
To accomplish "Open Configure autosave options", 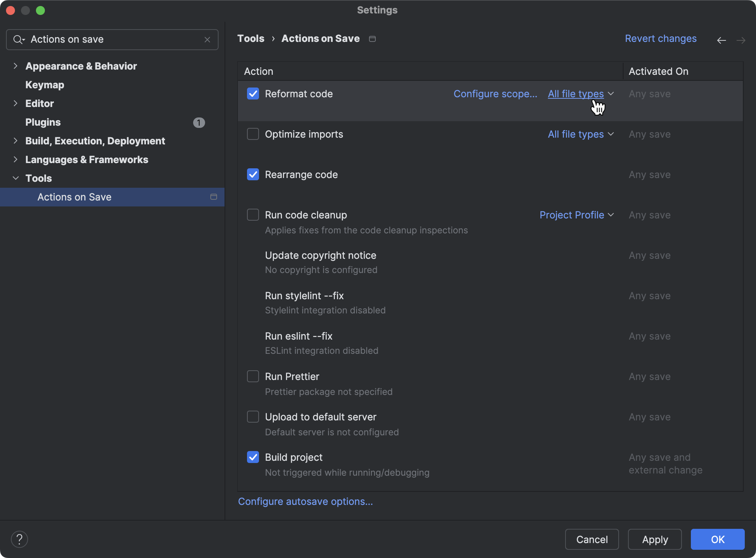I will point(305,501).
